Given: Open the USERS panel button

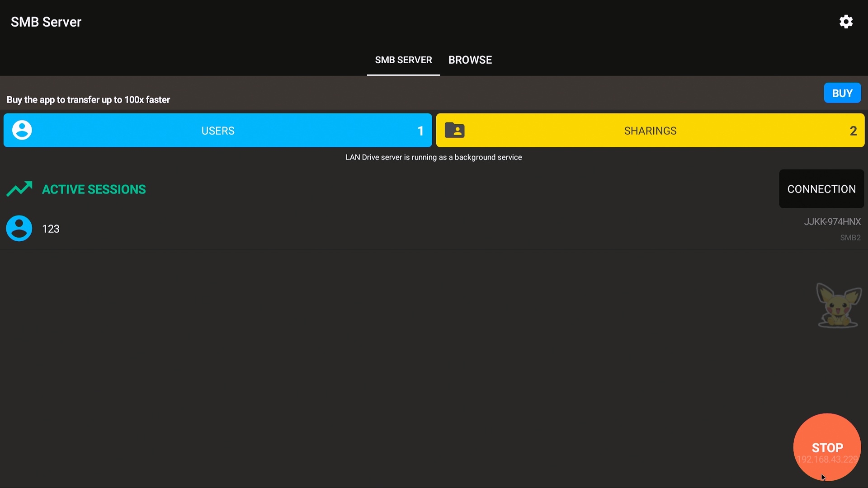Looking at the screenshot, I should tap(217, 131).
